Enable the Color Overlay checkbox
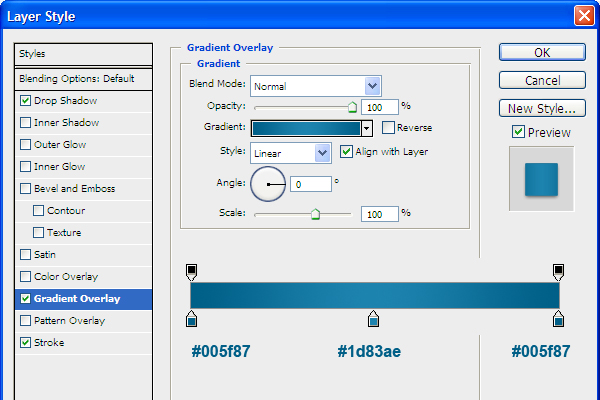The image size is (600, 400). [x=25, y=277]
